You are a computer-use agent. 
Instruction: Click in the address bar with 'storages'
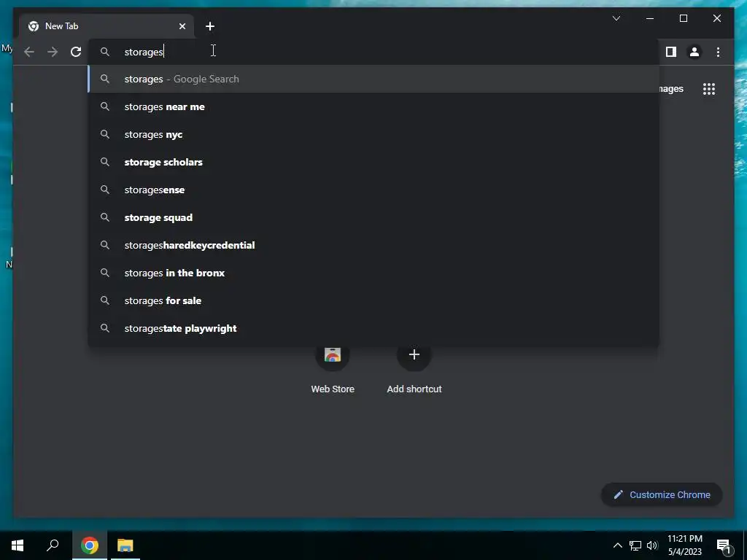point(373,52)
